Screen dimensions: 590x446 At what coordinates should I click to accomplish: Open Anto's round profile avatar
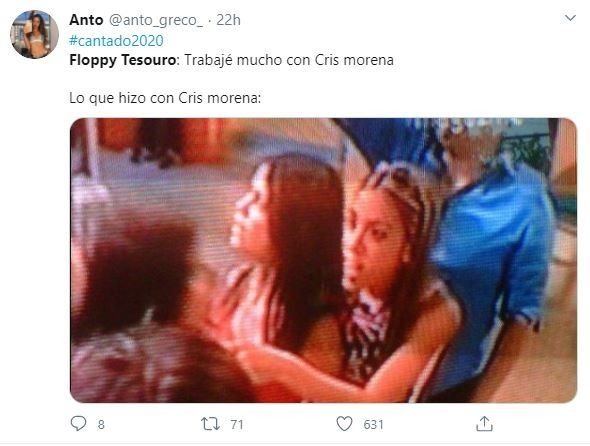34,34
